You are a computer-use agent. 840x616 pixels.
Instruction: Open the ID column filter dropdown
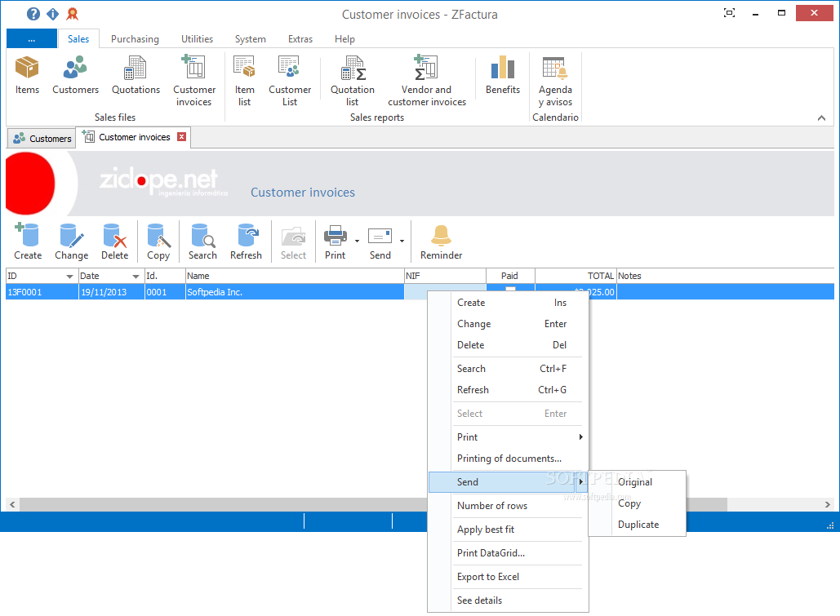[69, 277]
